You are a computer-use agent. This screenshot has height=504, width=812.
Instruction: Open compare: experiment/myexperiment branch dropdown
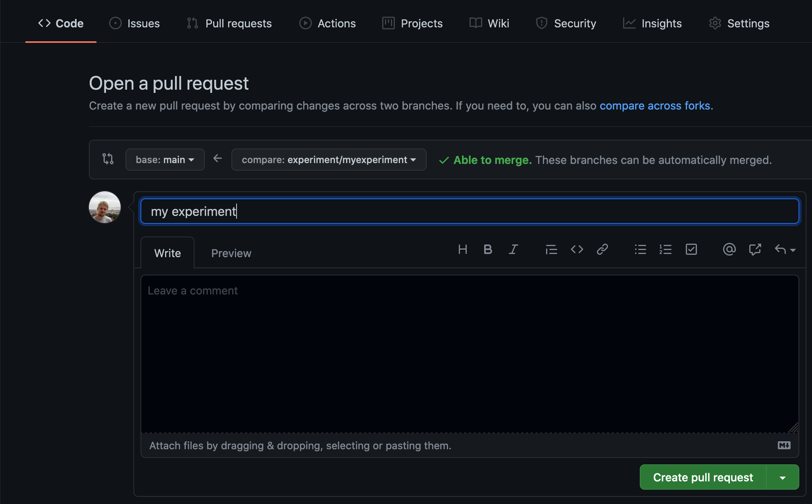click(x=329, y=160)
